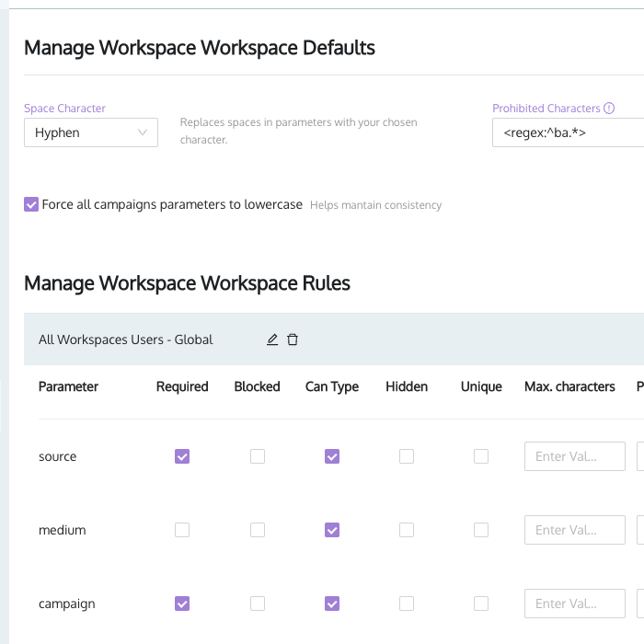Image resolution: width=644 pixels, height=644 pixels.
Task: Uncheck Can Type for medium parameter
Action: (332, 530)
